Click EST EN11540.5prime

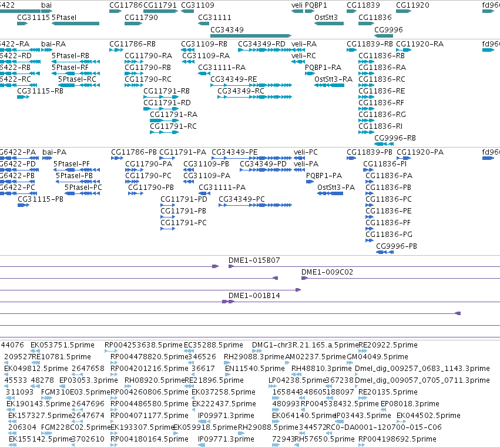255,369
